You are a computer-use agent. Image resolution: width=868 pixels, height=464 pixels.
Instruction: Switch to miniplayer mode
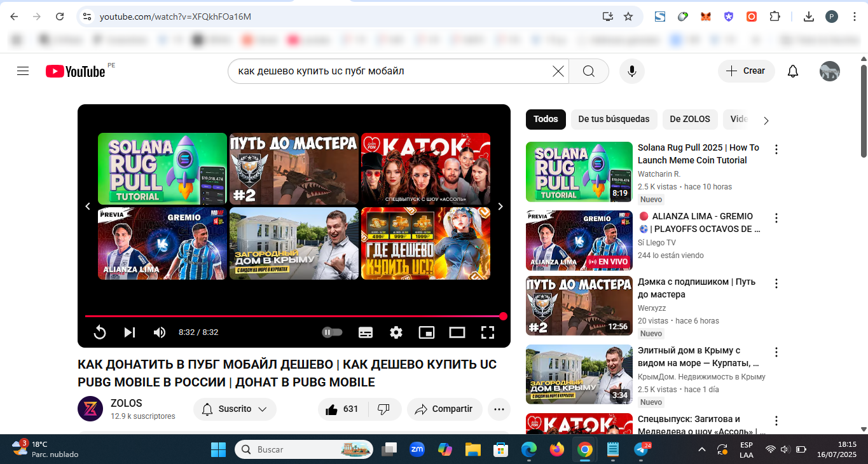426,332
